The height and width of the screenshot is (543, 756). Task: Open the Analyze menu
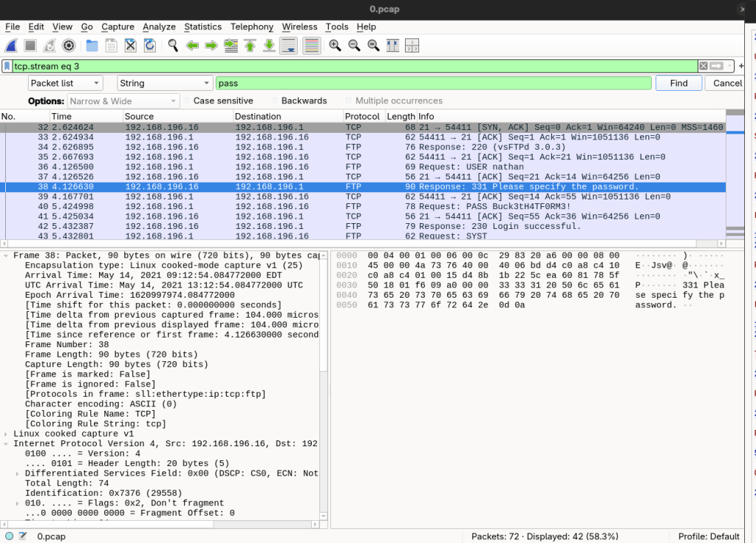coord(159,27)
